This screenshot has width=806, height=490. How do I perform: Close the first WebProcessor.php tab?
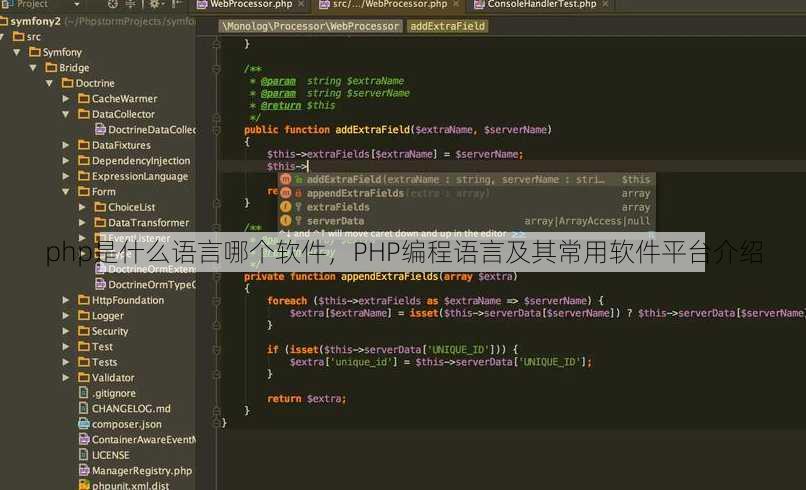tap(301, 4)
